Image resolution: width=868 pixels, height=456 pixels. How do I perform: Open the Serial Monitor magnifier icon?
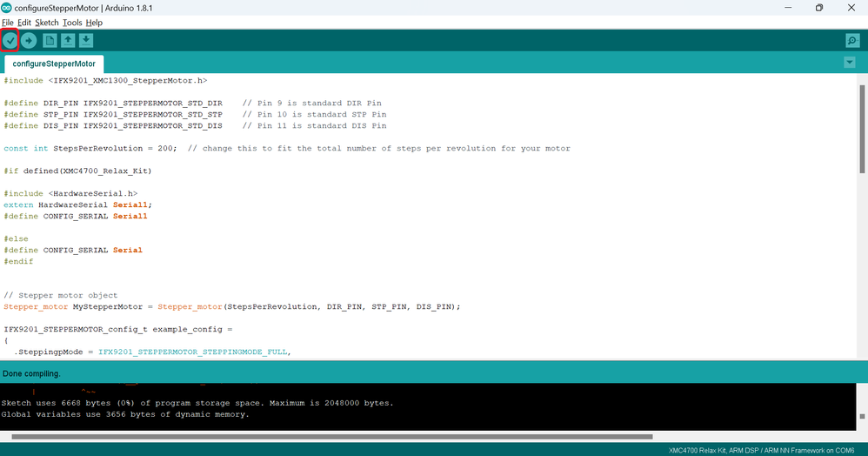852,41
